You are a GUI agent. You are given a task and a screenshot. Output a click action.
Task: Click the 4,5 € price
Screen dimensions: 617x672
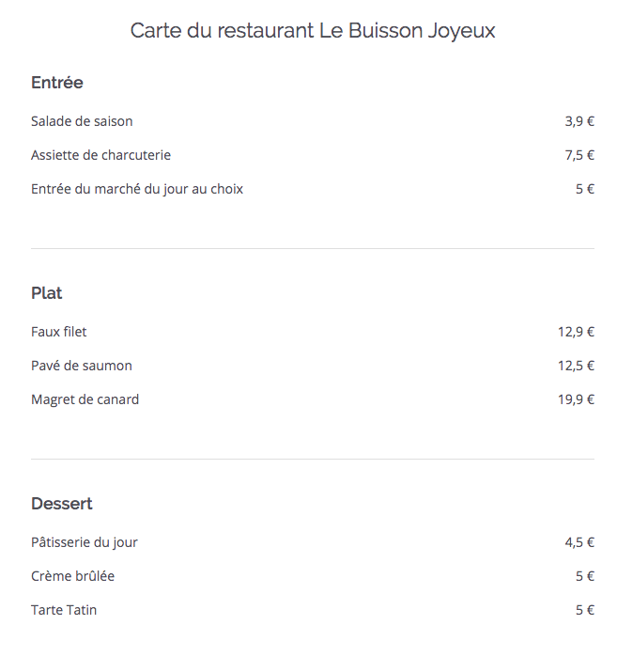pos(579,542)
